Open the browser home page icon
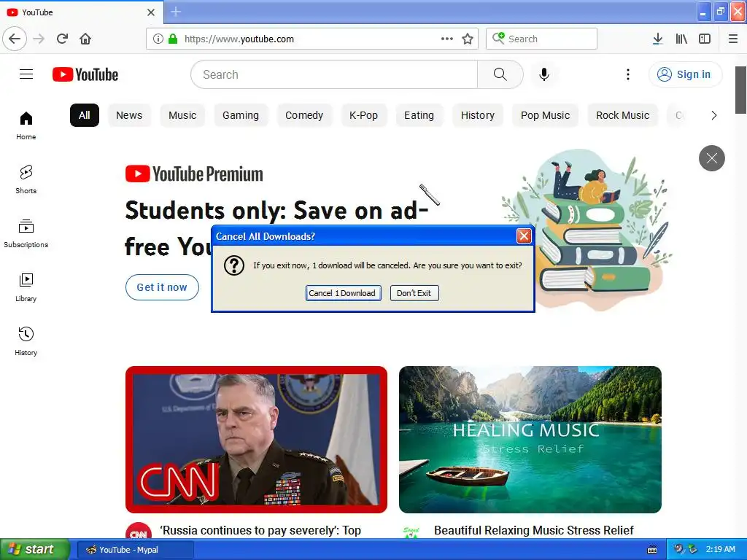This screenshot has width=747, height=560. 85,39
